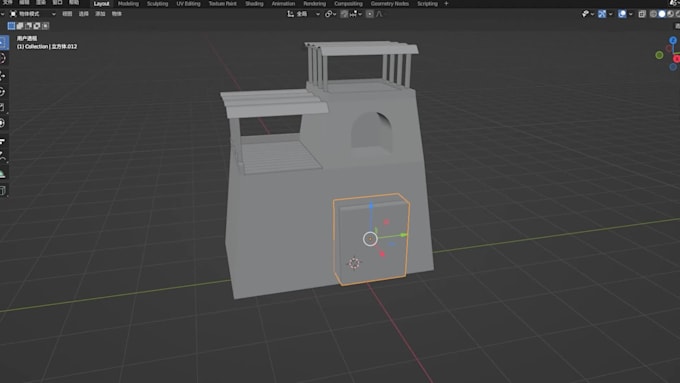Choose the Invert Selection mode icon
Viewport: 680px width, 383px height.
(x=37, y=26)
